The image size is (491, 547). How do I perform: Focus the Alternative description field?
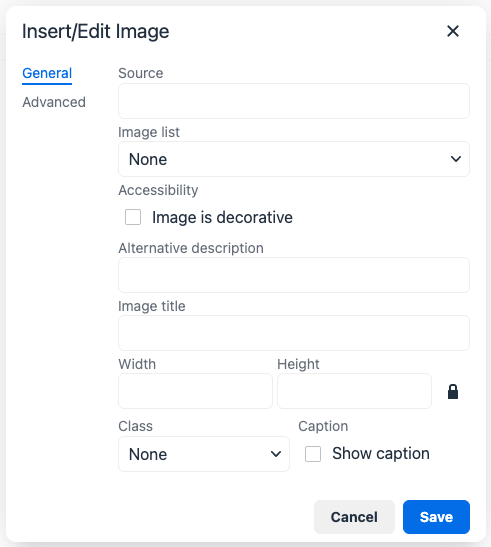[294, 275]
